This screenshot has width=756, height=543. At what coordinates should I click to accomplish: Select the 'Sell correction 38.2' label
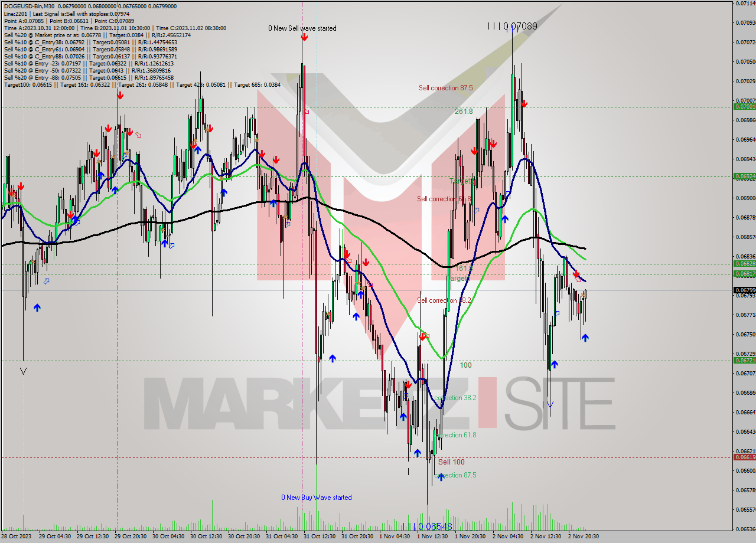pos(444,300)
